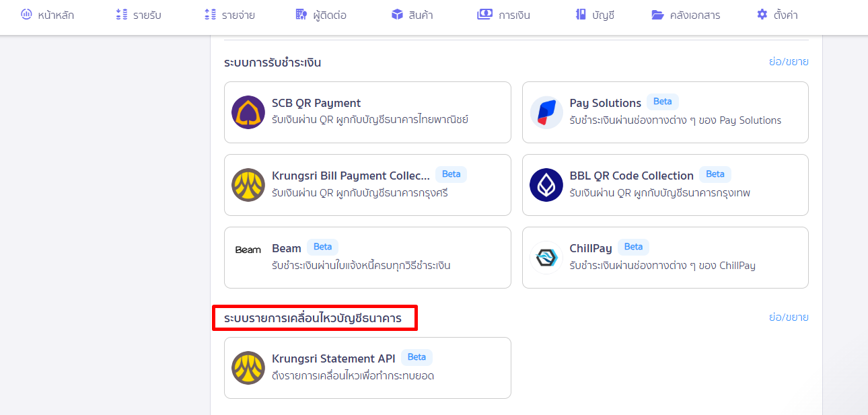Open the Krungsri Bill Payment Collection card
868x415 pixels.
367,185
